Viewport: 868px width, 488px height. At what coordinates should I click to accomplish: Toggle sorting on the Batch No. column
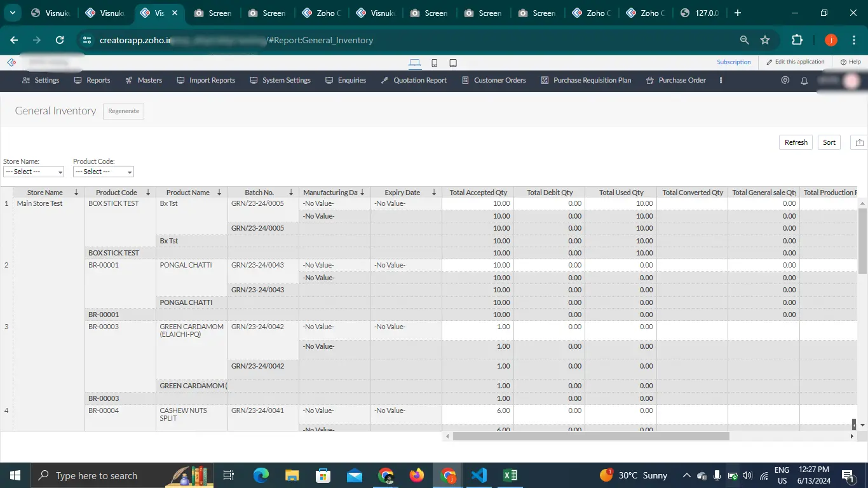[x=290, y=192]
